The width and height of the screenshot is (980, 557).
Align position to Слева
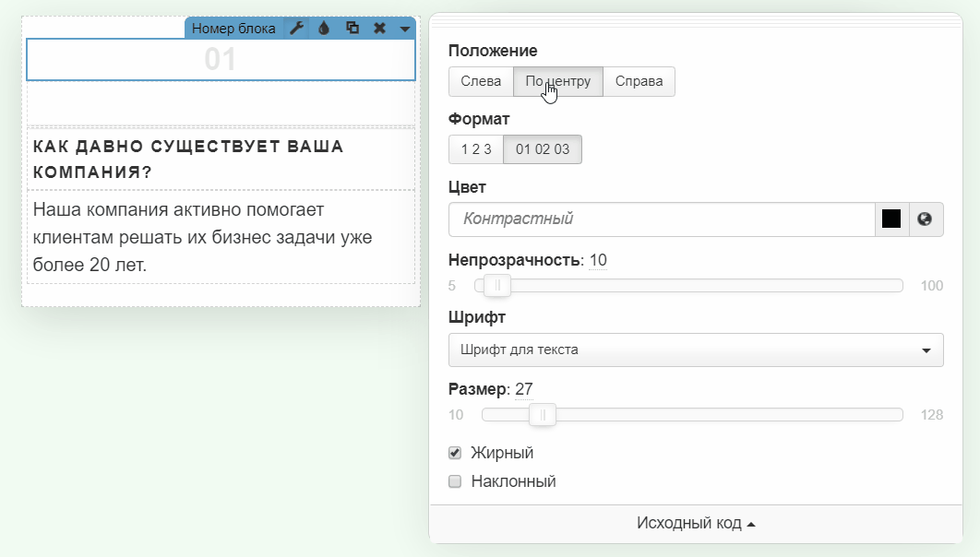(x=481, y=81)
